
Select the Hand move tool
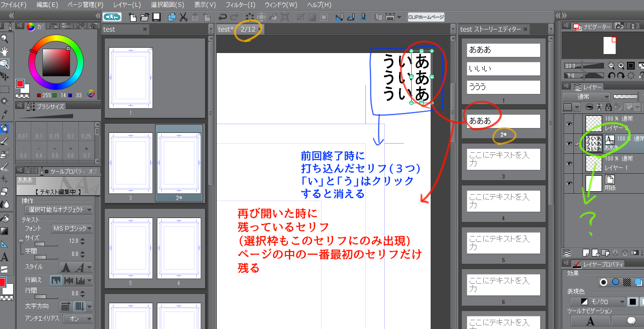[x=5, y=51]
